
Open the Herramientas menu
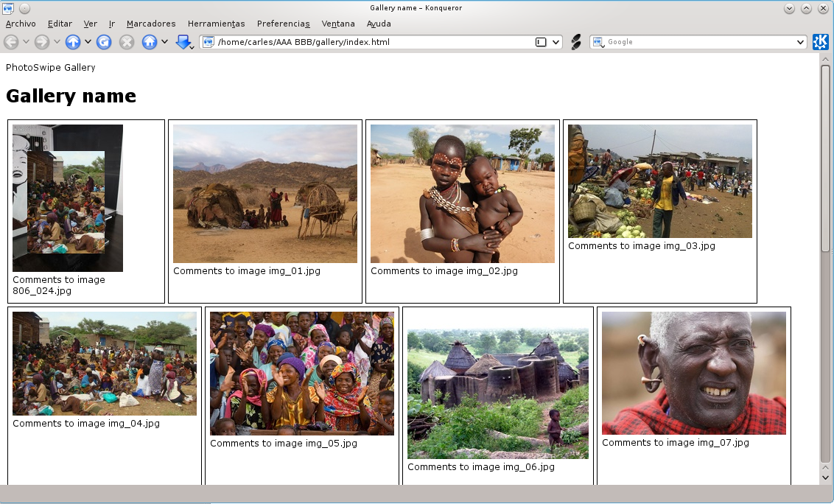pos(216,24)
